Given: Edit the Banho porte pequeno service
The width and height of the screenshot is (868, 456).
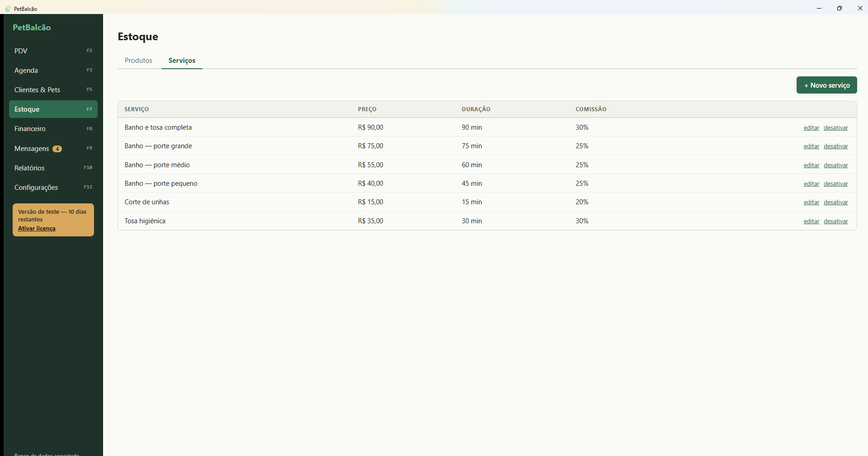Looking at the screenshot, I should pos(811,184).
